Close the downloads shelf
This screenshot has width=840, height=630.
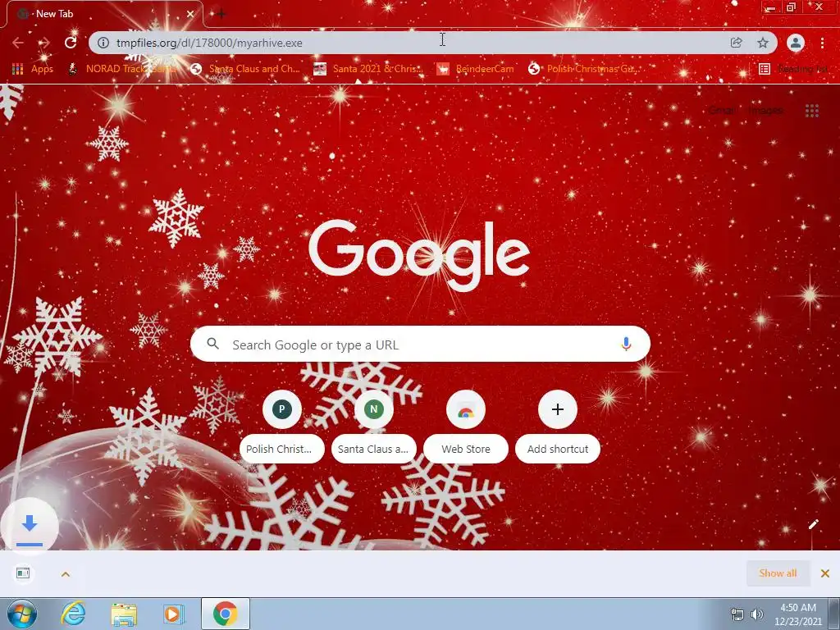(x=825, y=573)
